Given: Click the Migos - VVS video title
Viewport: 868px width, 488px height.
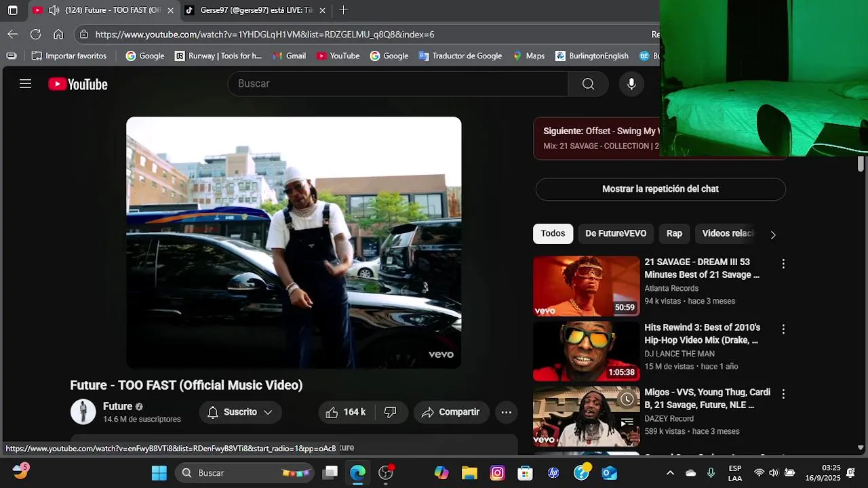Looking at the screenshot, I should [707, 399].
